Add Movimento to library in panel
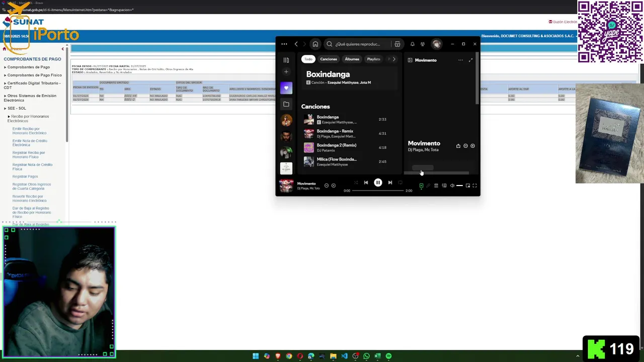Screen dimensions: 644x362 [472, 146]
